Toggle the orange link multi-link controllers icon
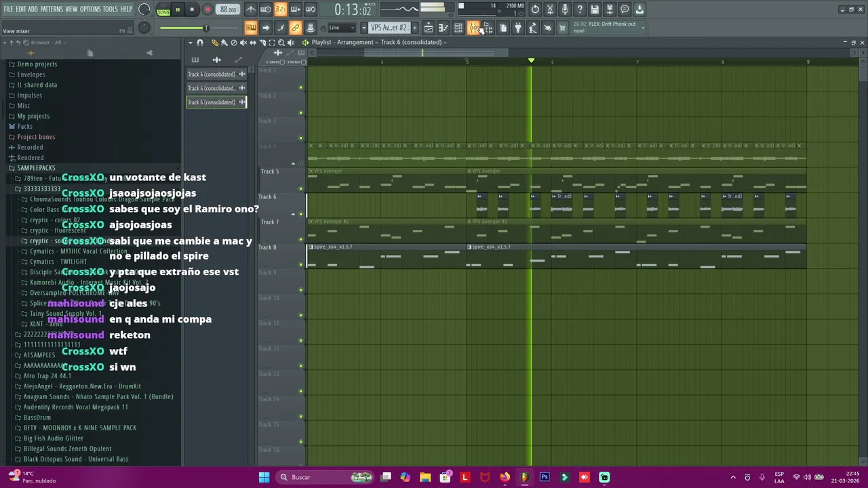 (296, 28)
